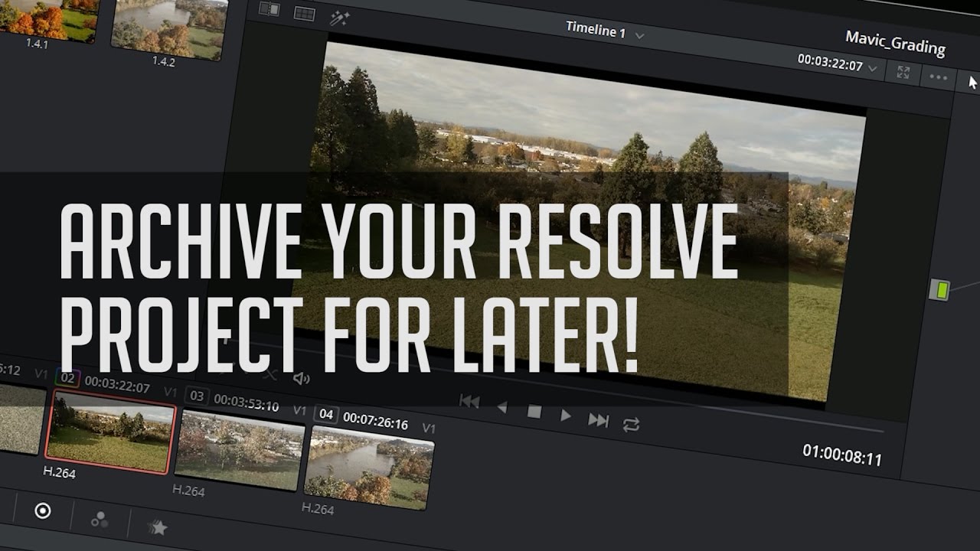980x551 pixels.
Task: Click the split-screen viewer icon
Action: point(269,9)
